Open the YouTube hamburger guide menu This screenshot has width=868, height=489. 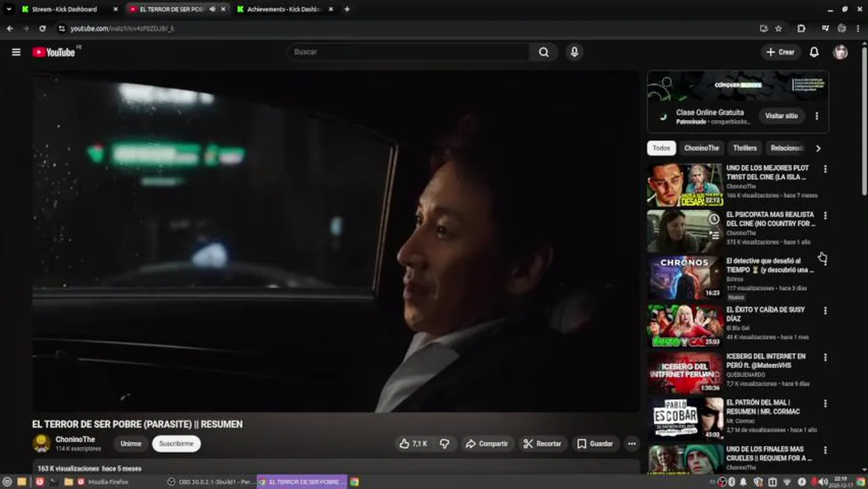click(16, 52)
